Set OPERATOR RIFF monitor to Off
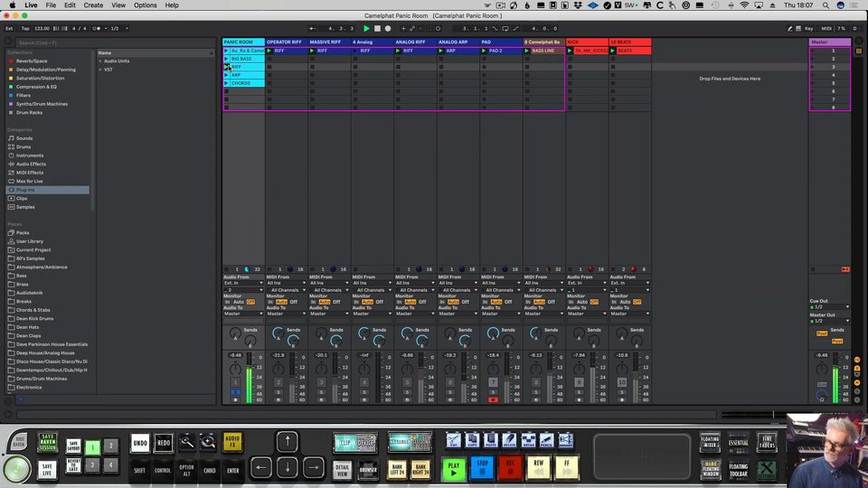This screenshot has height=488, width=868. pyautogui.click(x=294, y=302)
